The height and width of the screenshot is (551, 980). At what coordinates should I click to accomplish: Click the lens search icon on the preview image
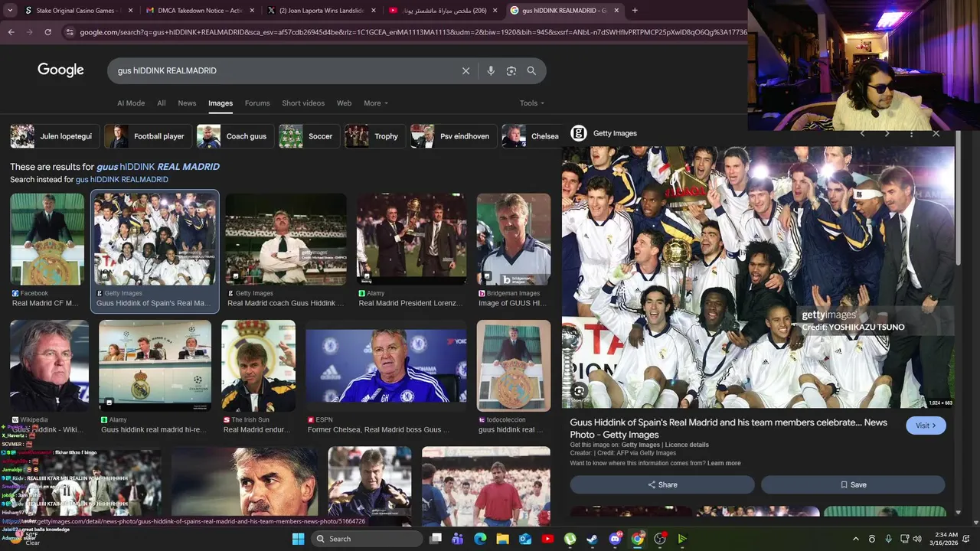579,392
